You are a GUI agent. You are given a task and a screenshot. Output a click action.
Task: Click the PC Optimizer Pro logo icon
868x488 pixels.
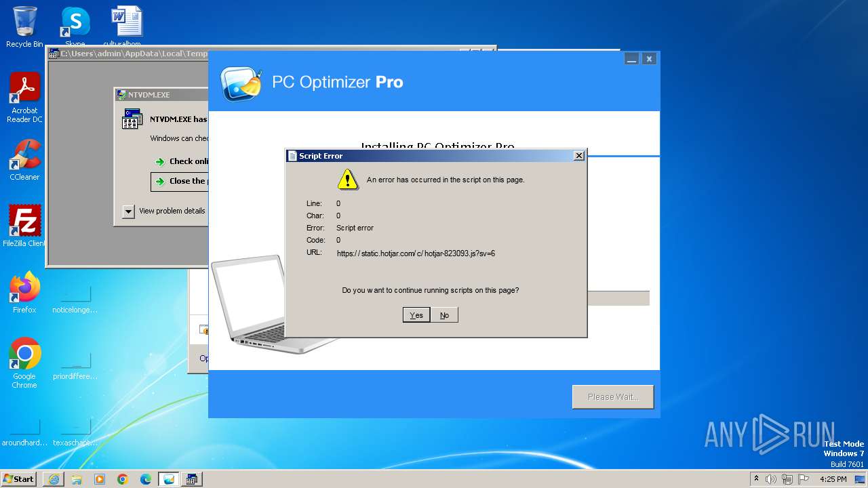(241, 83)
